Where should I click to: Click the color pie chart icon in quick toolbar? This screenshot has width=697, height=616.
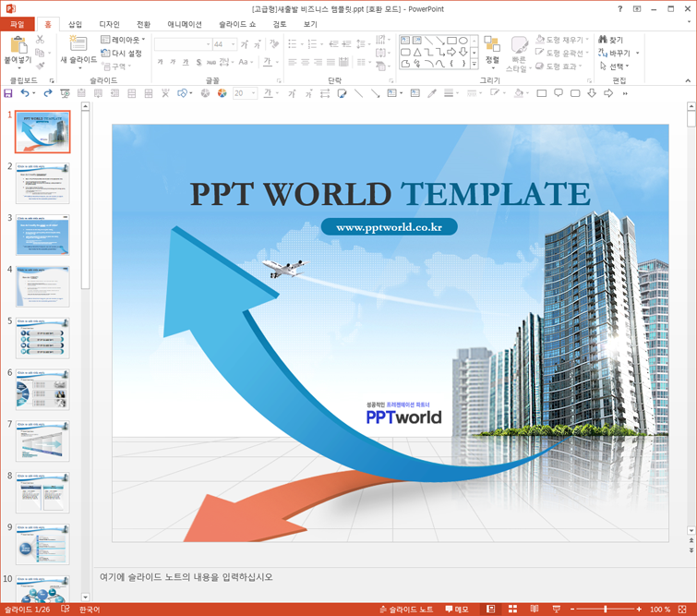coord(222,93)
